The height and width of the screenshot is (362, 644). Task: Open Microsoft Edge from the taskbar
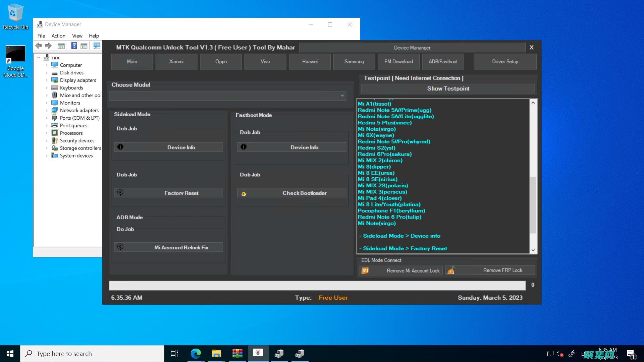pos(196,353)
